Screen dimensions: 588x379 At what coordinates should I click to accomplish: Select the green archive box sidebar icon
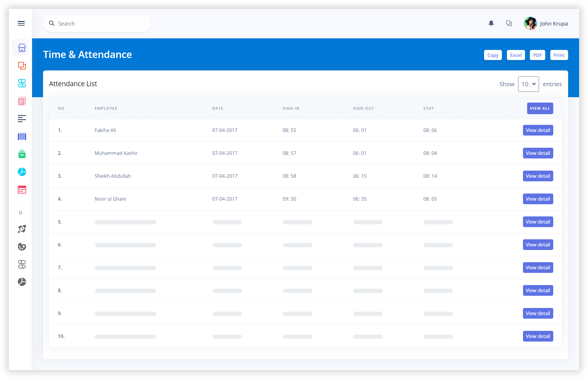[22, 154]
